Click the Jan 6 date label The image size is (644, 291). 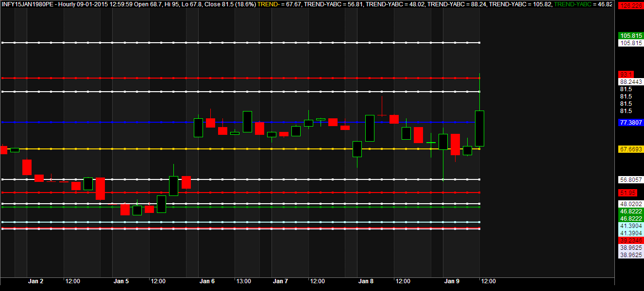(x=207, y=281)
